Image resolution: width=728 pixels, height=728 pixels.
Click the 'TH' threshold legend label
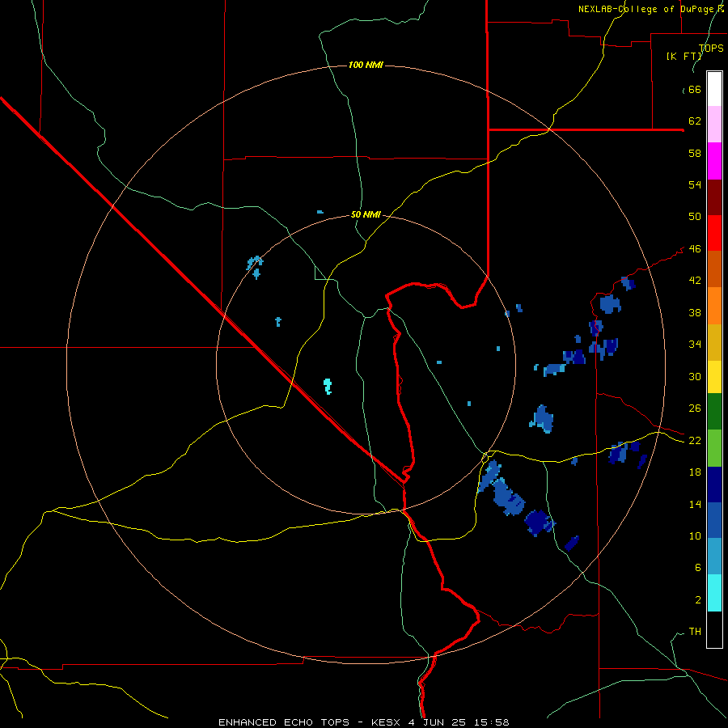pyautogui.click(x=695, y=632)
